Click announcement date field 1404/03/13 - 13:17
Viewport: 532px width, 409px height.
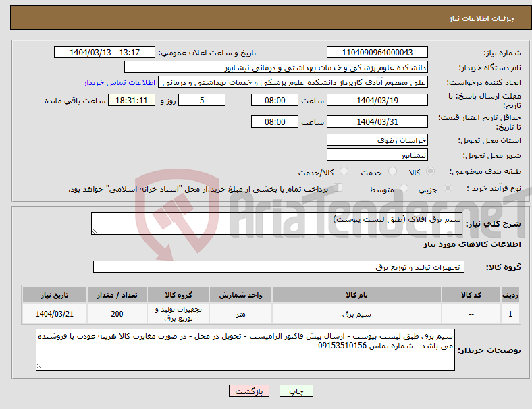tap(105, 52)
